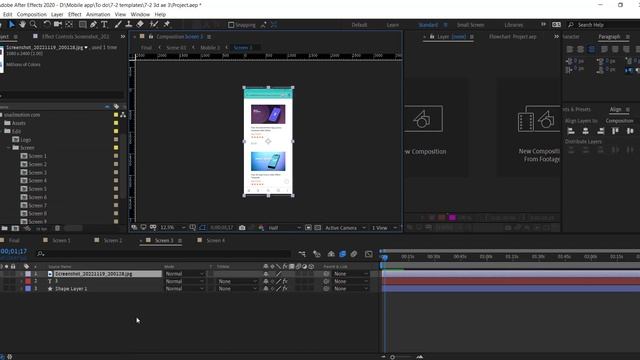Switch to Standard workspace
This screenshot has height=360, width=640.
click(x=428, y=25)
